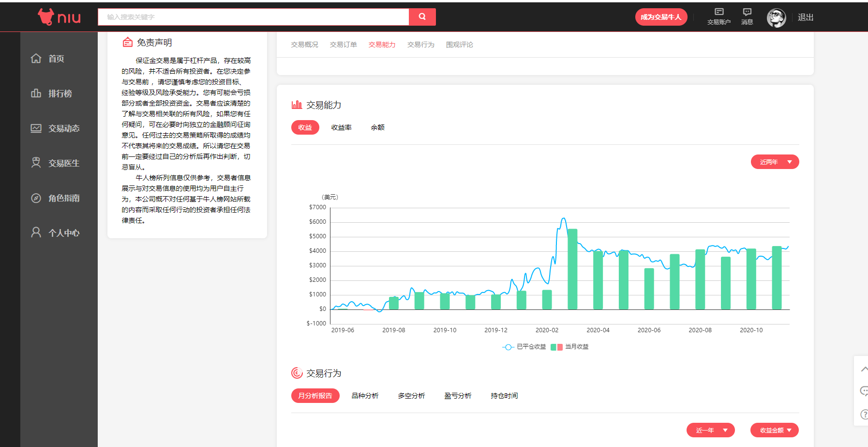Open 排行榜 in sidebar
The width and height of the screenshot is (868, 447).
click(x=59, y=93)
